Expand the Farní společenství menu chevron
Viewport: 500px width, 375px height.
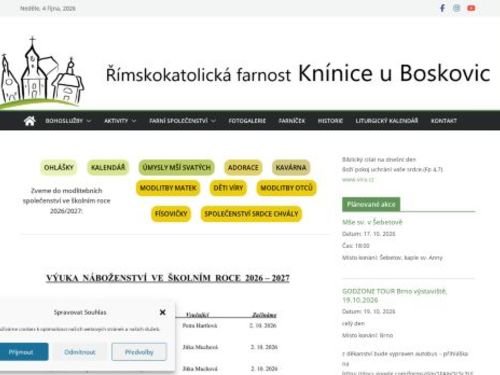213,121
